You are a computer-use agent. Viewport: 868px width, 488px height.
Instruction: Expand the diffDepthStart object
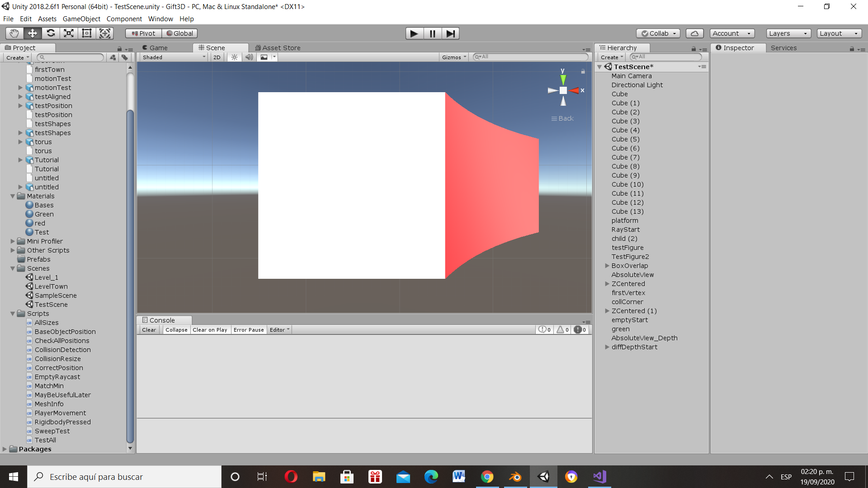coord(607,347)
